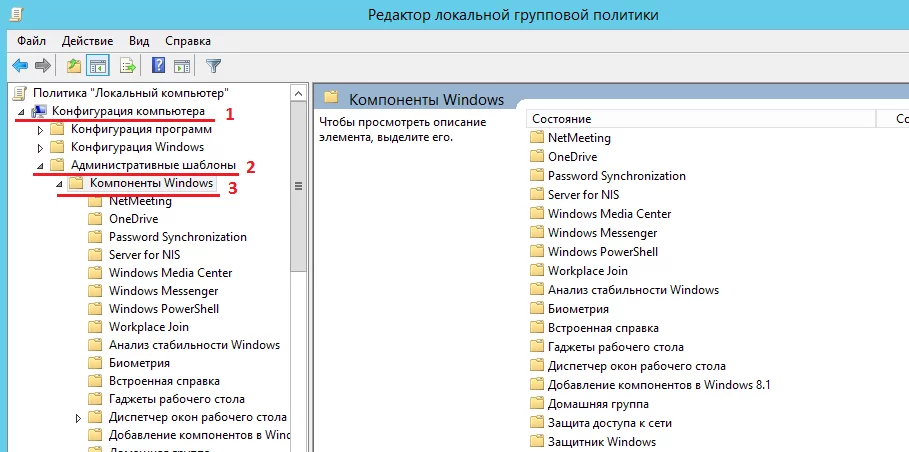Viewport: 909px width, 452px height.
Task: Open Help via blue question mark icon
Action: pos(158,66)
